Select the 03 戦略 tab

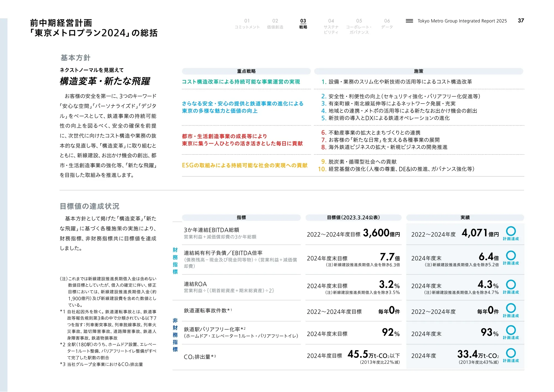pyautogui.click(x=303, y=24)
